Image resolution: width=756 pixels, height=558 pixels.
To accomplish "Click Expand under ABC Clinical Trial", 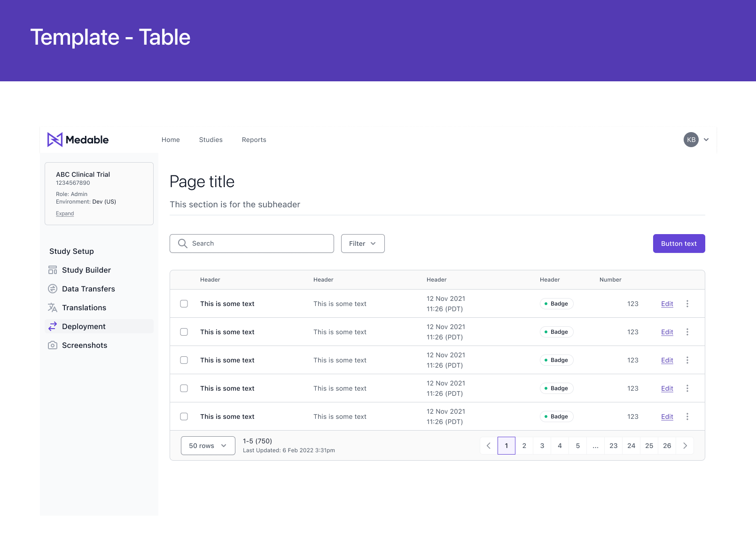I will pos(65,213).
